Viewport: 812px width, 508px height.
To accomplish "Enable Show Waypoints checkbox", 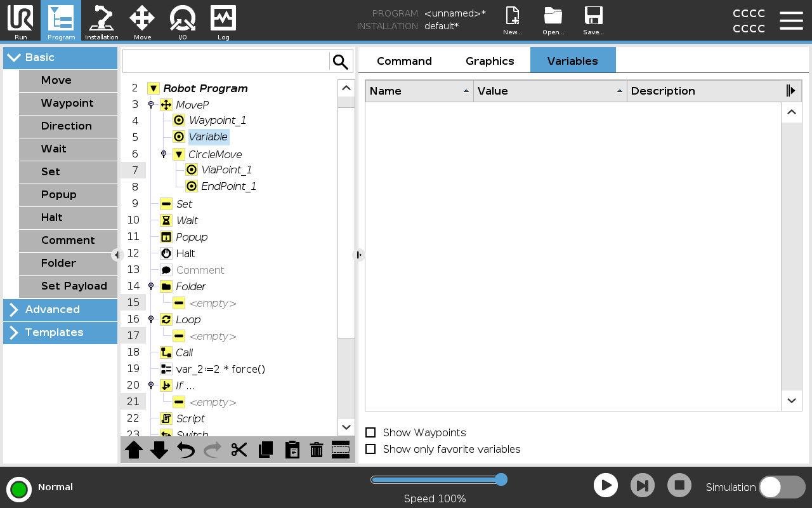I will [x=370, y=432].
